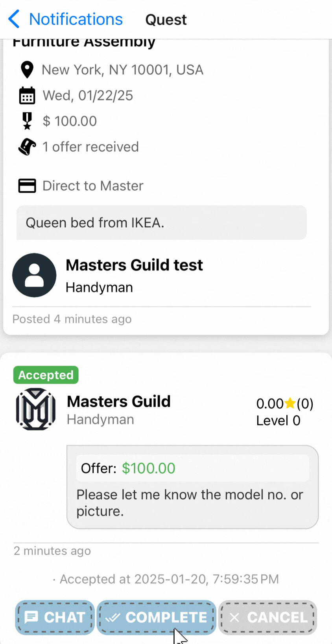
Task: Open the Masters Guild test profile avatar
Action: (x=34, y=275)
